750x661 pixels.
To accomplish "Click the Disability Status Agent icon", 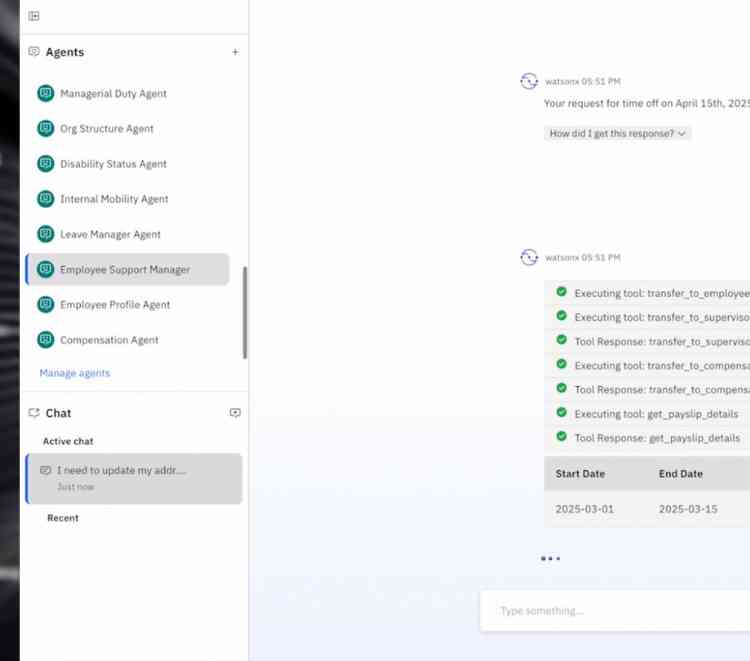I will click(x=45, y=164).
